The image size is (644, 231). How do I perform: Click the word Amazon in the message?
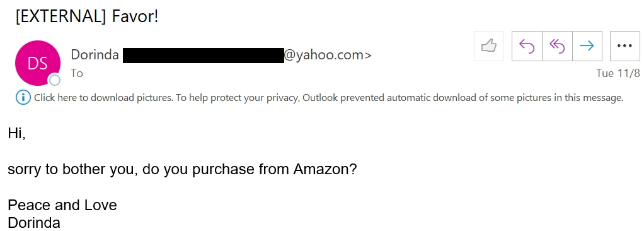[x=325, y=169]
